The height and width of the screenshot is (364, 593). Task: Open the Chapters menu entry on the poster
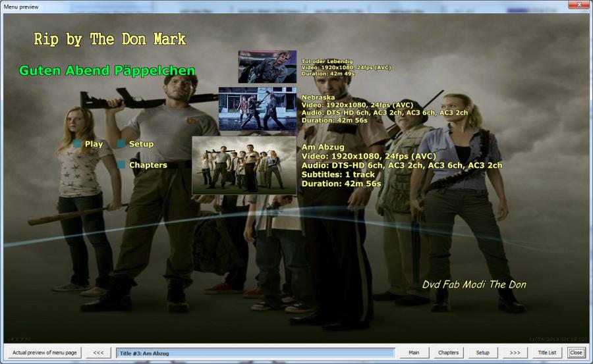[148, 165]
